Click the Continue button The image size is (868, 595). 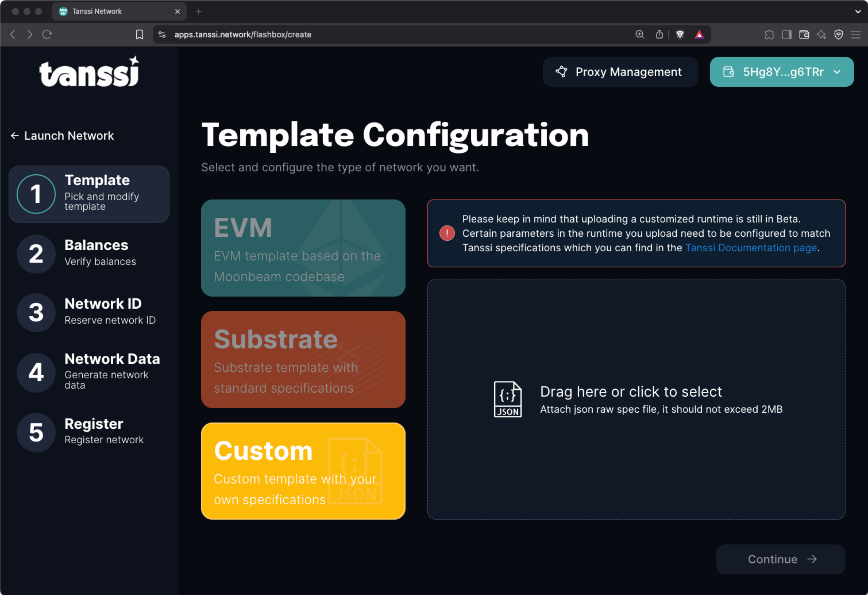[781, 559]
